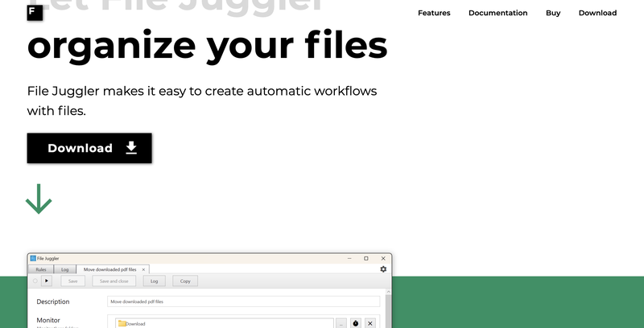Screen dimensions: 644x328
Task: Click the green down arrow
Action: [x=39, y=199]
